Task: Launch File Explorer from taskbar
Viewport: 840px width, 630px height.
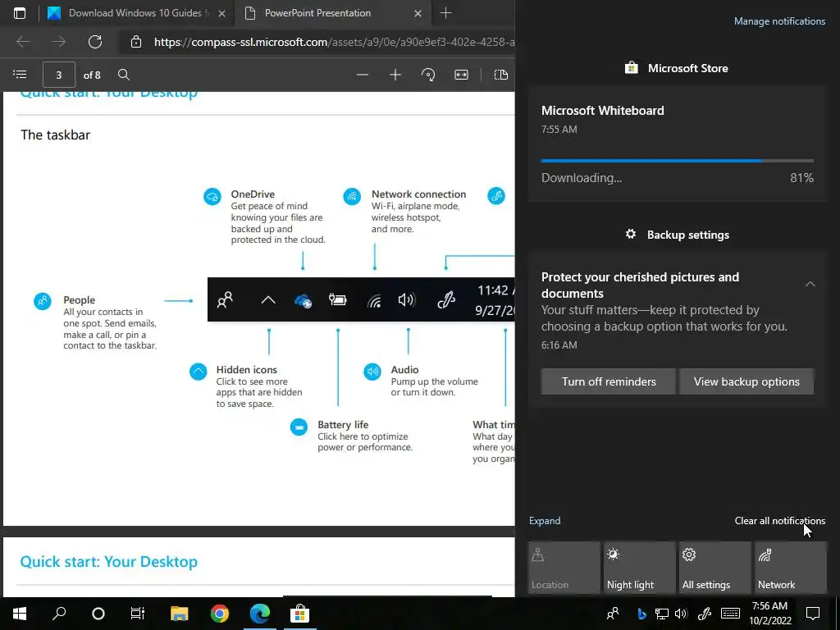Action: [180, 614]
